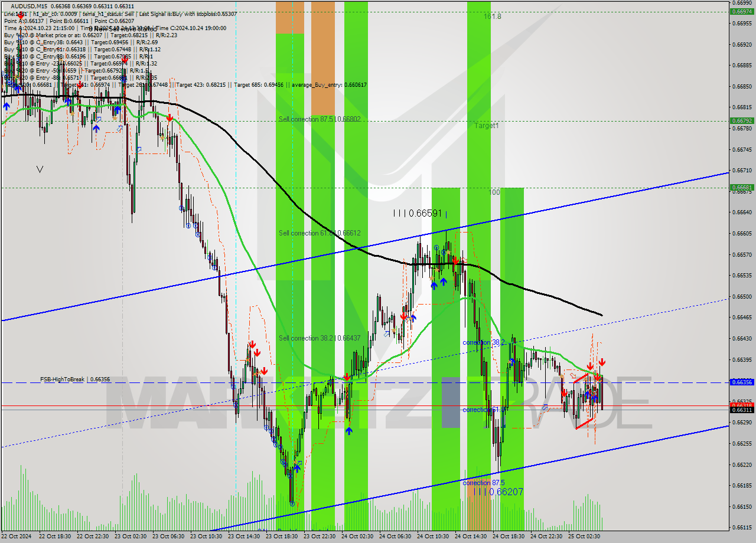Click the '| | | 0.66591' swing high label
Screen dimensions: 756x543
418,213
